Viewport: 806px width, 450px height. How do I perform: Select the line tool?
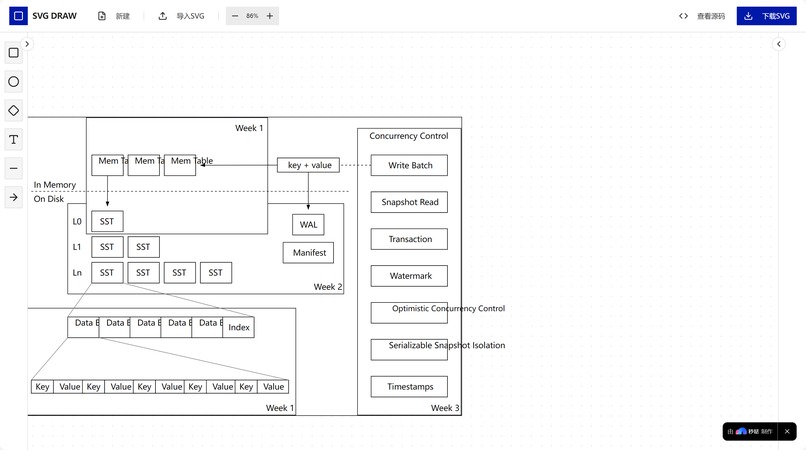point(14,168)
